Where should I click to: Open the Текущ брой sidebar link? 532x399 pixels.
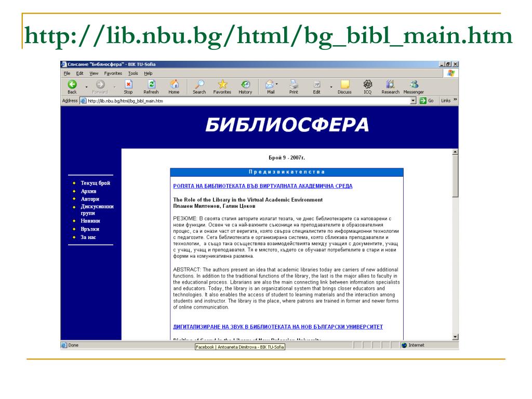coord(96,183)
